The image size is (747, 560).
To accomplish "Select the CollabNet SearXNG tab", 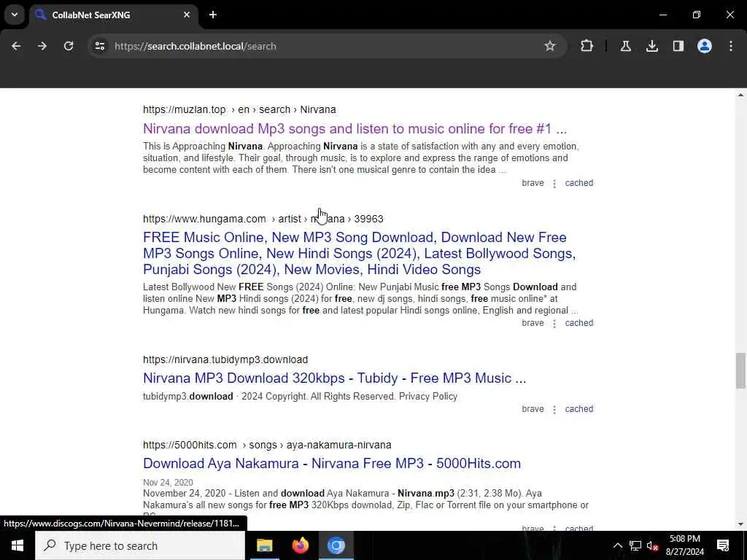I will point(113,15).
